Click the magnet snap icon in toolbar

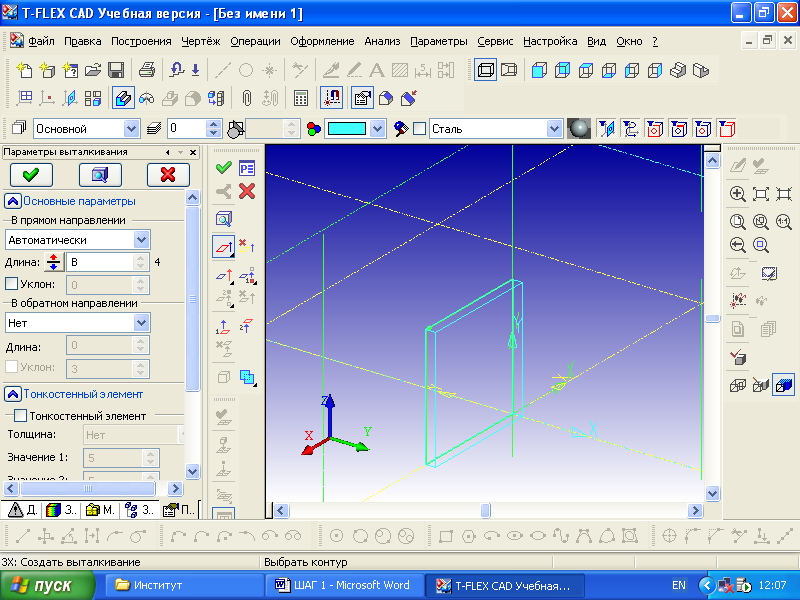point(332,98)
